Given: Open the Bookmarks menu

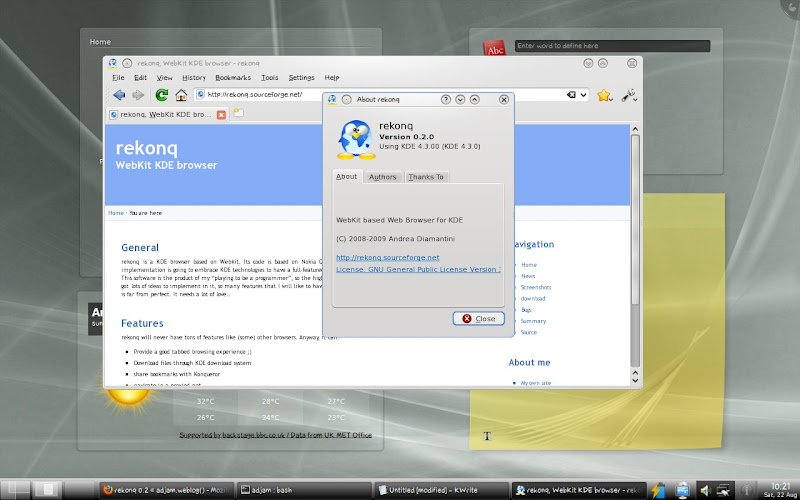Looking at the screenshot, I should [x=233, y=78].
